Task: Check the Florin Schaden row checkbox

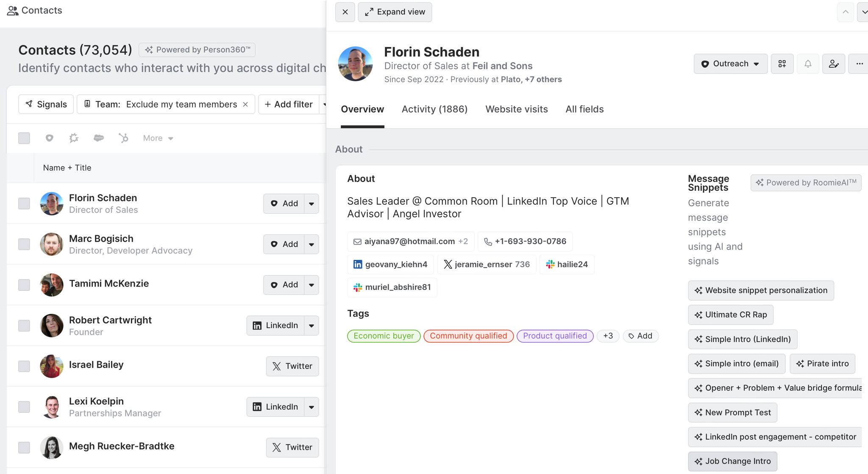Action: 24,204
